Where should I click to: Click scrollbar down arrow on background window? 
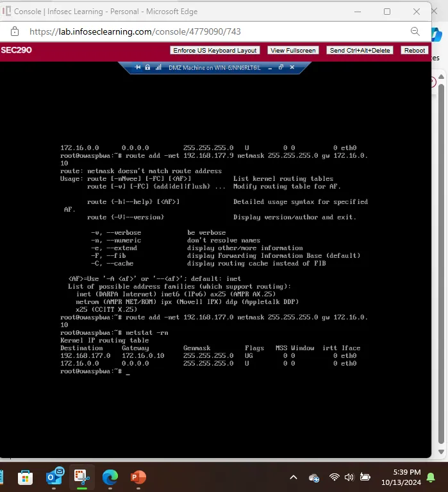441,452
